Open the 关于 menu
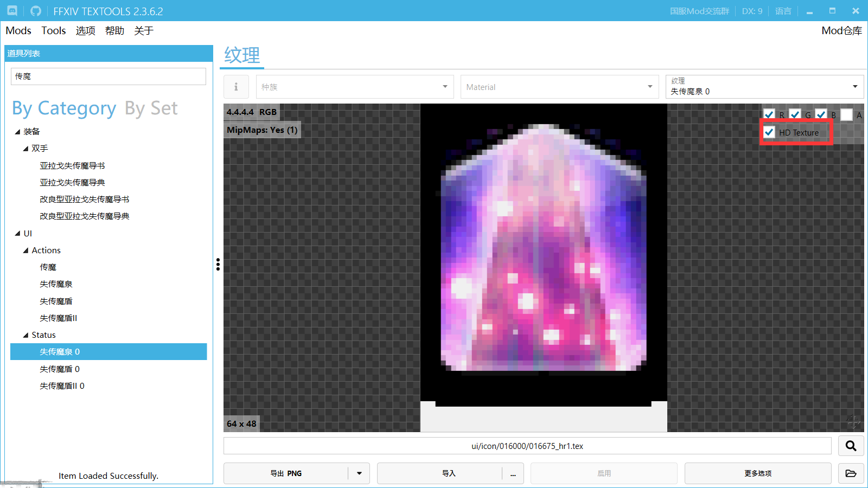Image resolution: width=868 pixels, height=488 pixels. pyautogui.click(x=144, y=31)
